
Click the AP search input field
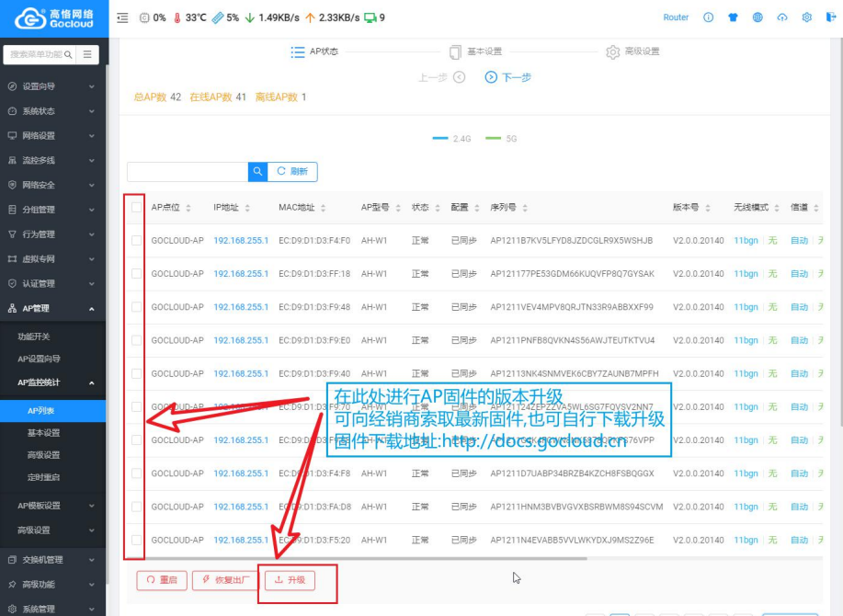(x=188, y=171)
